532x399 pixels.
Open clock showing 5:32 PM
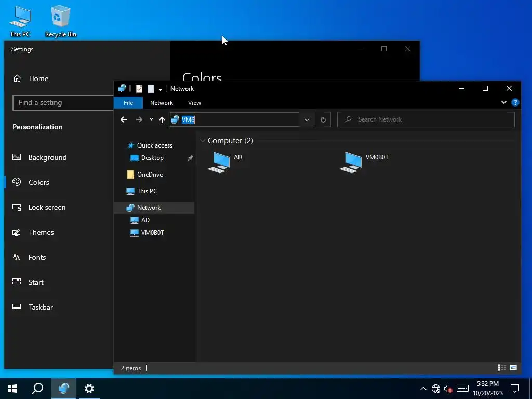coord(488,389)
